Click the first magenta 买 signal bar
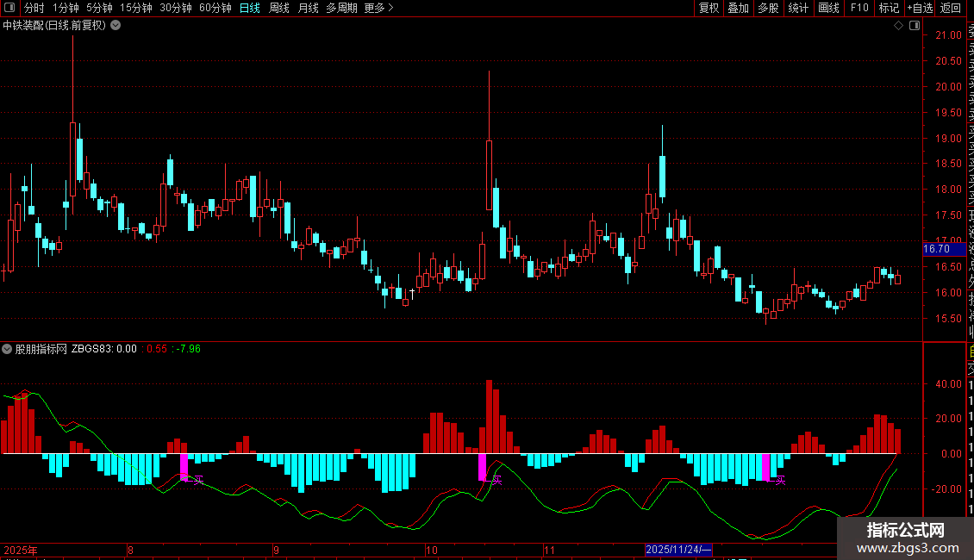The height and width of the screenshot is (560, 974). pos(184,467)
